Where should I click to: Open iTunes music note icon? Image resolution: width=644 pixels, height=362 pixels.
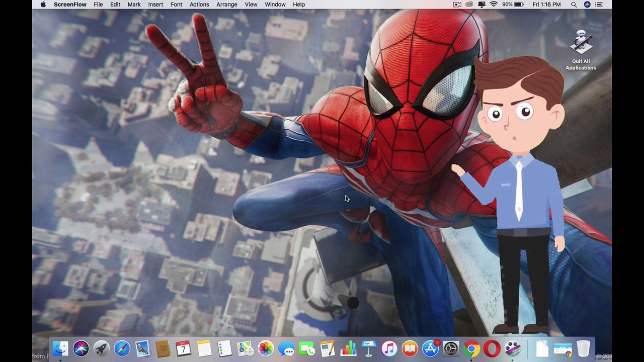point(389,348)
